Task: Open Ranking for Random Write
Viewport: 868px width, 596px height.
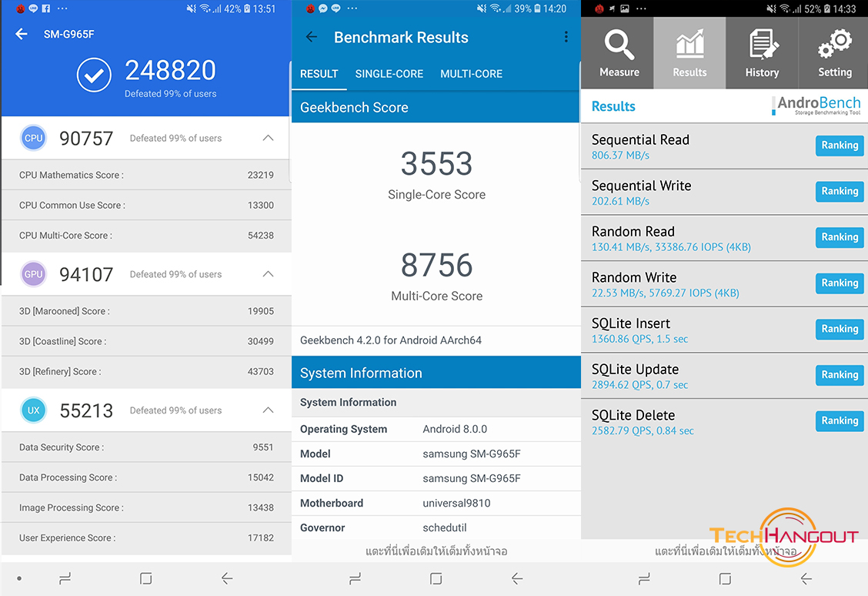Action: 840,283
